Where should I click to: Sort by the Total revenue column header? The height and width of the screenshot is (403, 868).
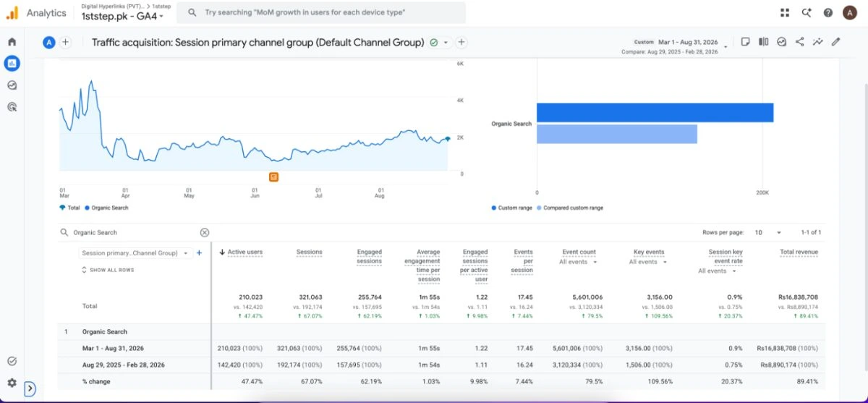point(799,252)
